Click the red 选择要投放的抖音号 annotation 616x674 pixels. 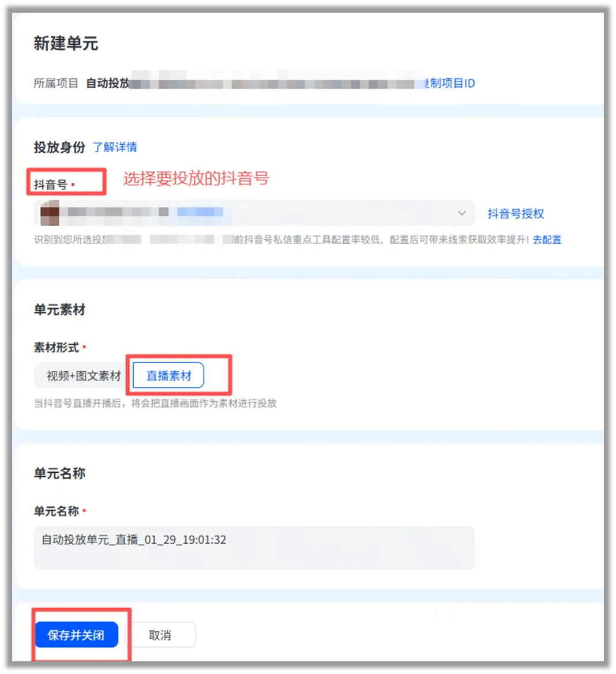click(x=197, y=178)
